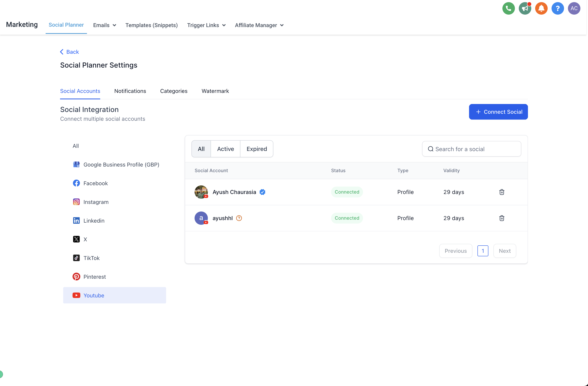The height and width of the screenshot is (386, 588).
Task: Open the Notifications settings tab
Action: tap(130, 91)
